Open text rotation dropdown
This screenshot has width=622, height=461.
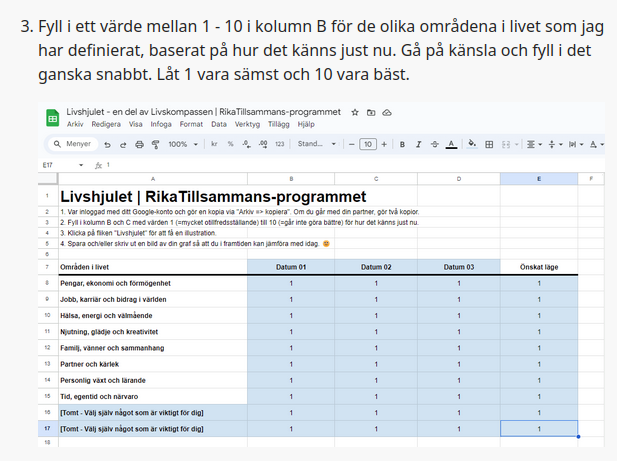pyautogui.click(x=597, y=144)
